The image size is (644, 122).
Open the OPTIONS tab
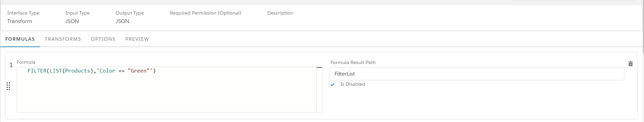point(103,39)
